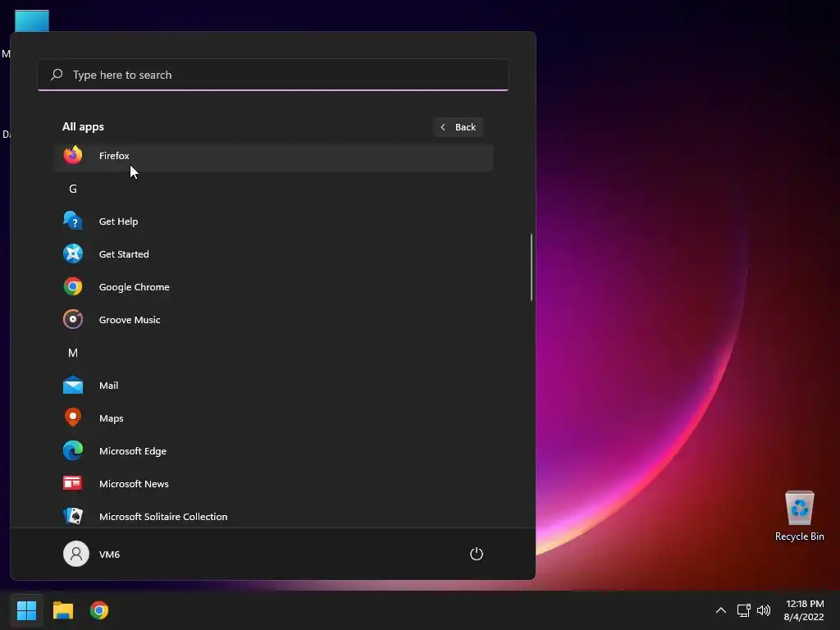Select the Mail label

click(109, 386)
